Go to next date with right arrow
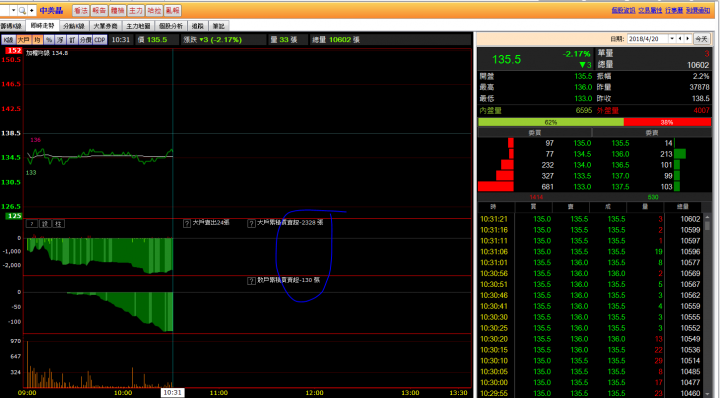 tap(688, 39)
